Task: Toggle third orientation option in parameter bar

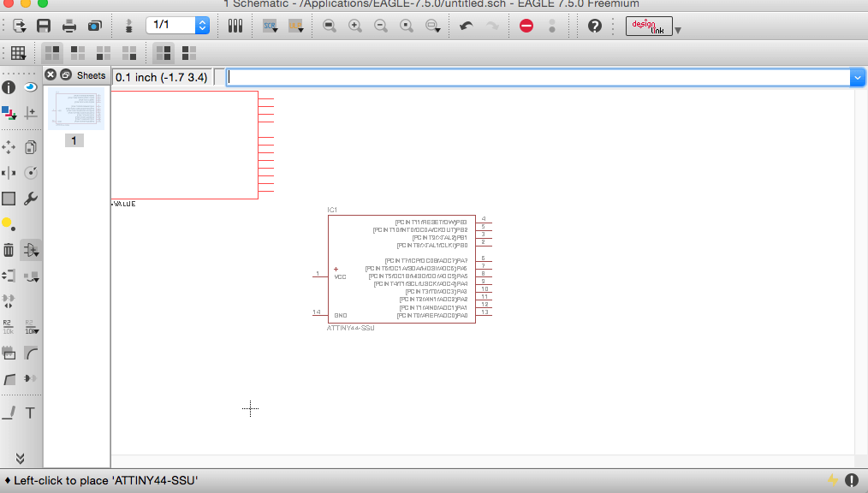Action: coord(104,53)
